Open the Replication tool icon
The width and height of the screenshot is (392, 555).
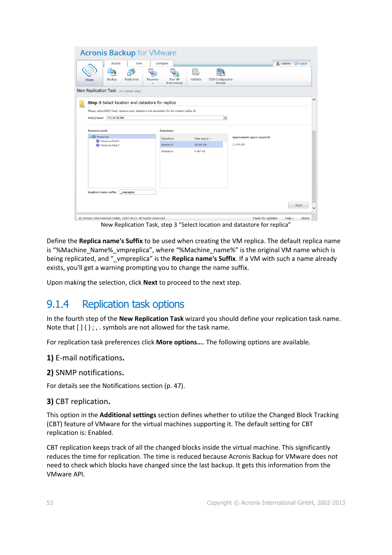coord(131,72)
